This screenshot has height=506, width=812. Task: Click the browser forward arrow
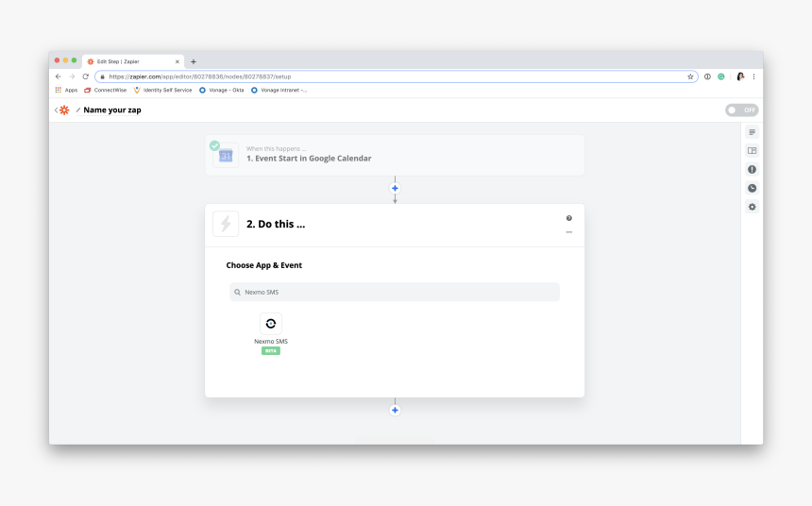tap(72, 76)
